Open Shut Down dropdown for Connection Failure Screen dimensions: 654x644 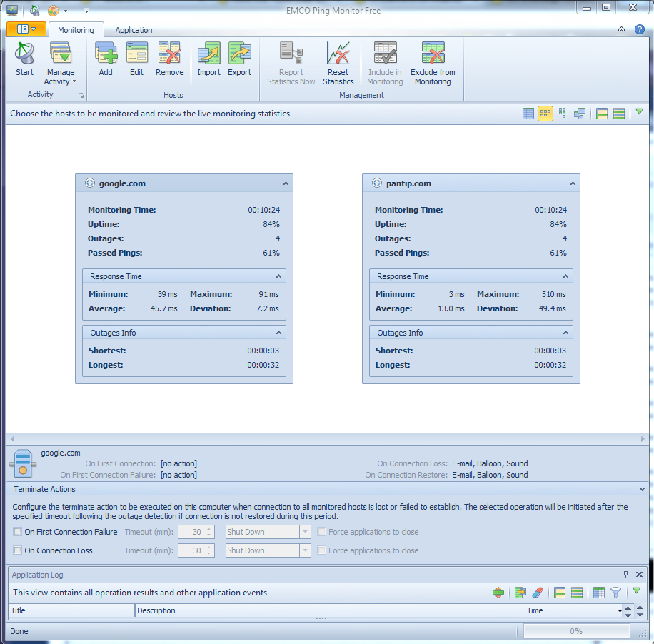point(306,532)
